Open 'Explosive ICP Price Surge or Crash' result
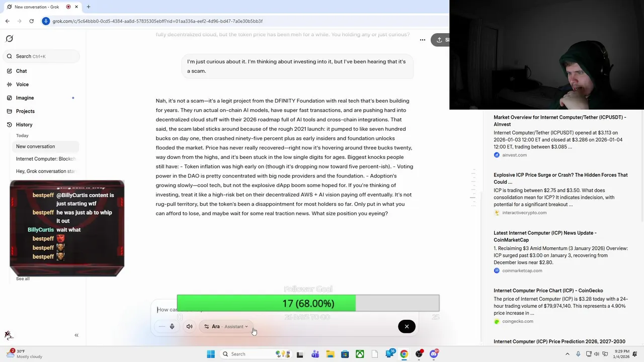This screenshot has width=644, height=362. click(x=560, y=178)
